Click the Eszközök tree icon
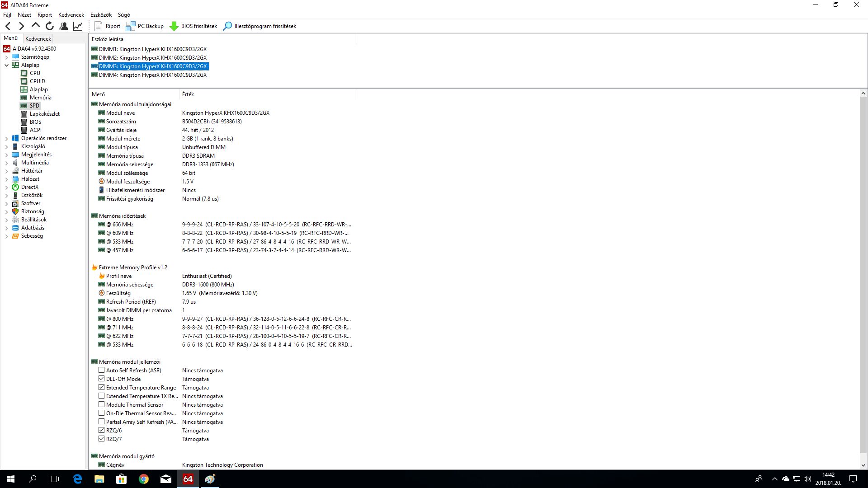Viewport: 868px width, 488px height. [15, 195]
